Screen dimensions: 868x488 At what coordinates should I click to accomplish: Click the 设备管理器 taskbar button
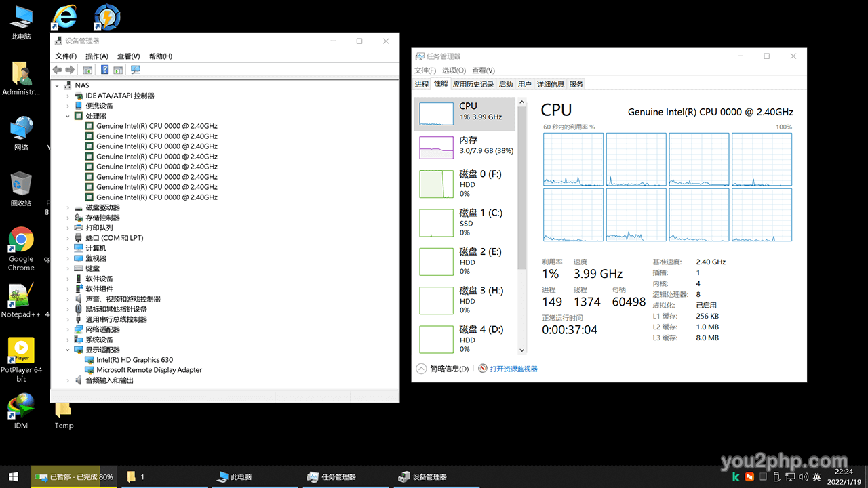point(435,476)
